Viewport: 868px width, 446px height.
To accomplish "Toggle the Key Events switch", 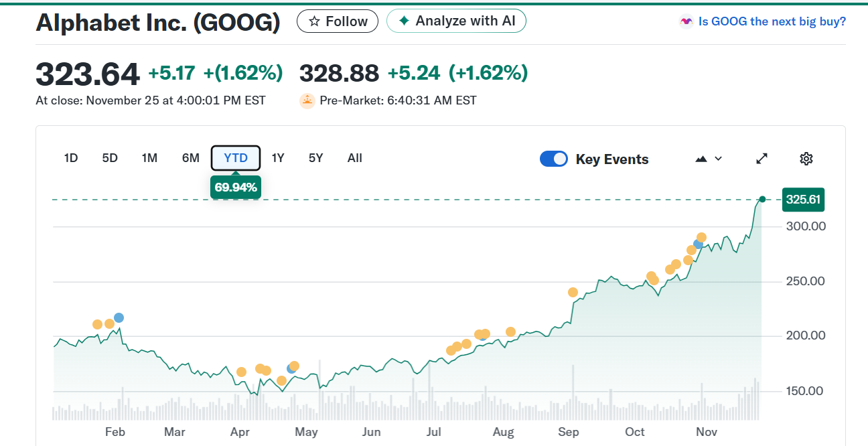I will tap(554, 159).
